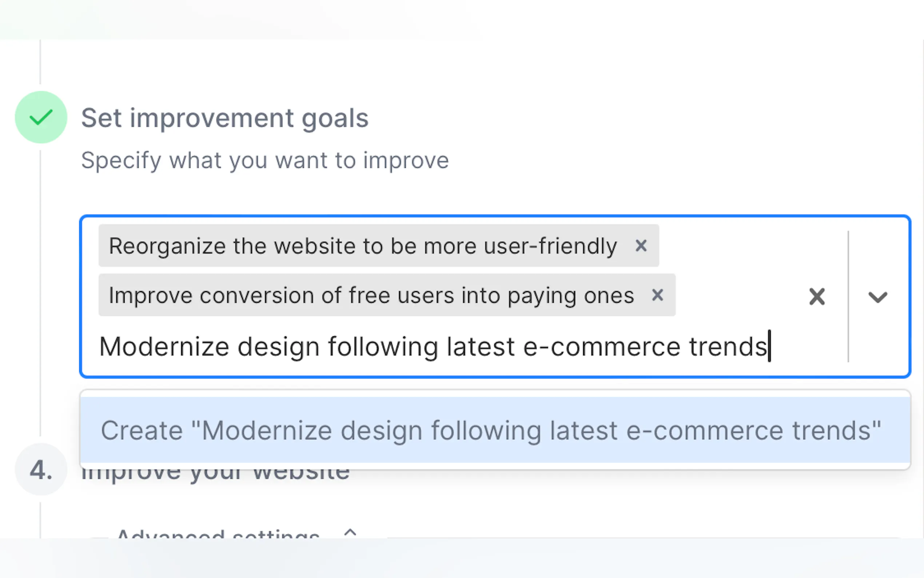Select the Create "Modernize design" option
This screenshot has width=924, height=578.
point(490,430)
